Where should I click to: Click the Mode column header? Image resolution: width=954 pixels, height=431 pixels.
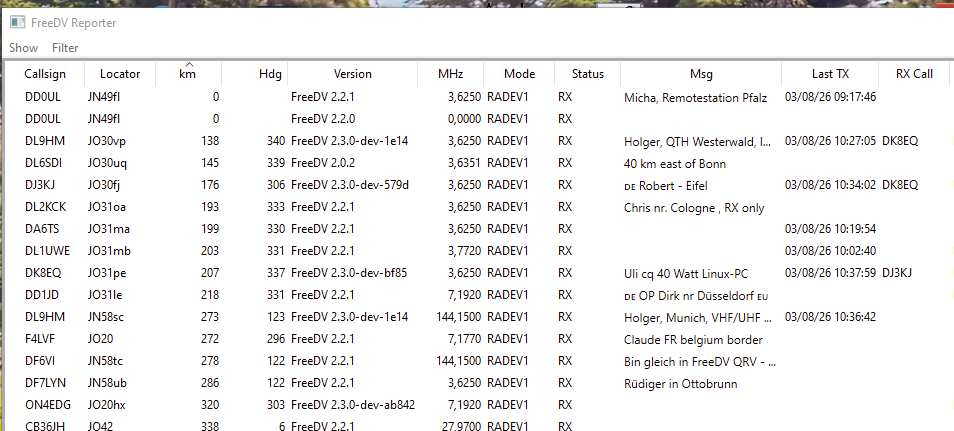tap(519, 74)
